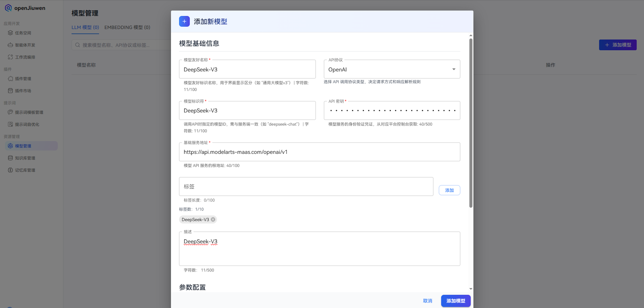Click the plus icon beside 添加新模型
The image size is (644, 308).
click(x=184, y=22)
